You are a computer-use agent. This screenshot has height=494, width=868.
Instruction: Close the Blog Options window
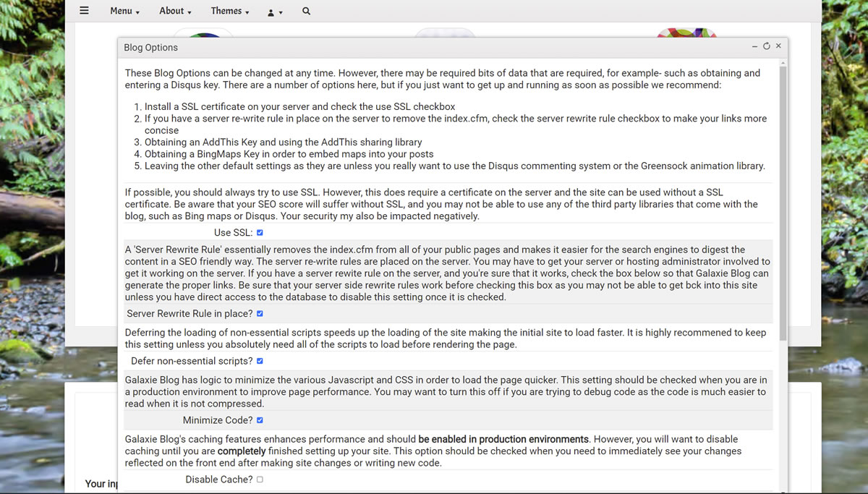point(778,46)
